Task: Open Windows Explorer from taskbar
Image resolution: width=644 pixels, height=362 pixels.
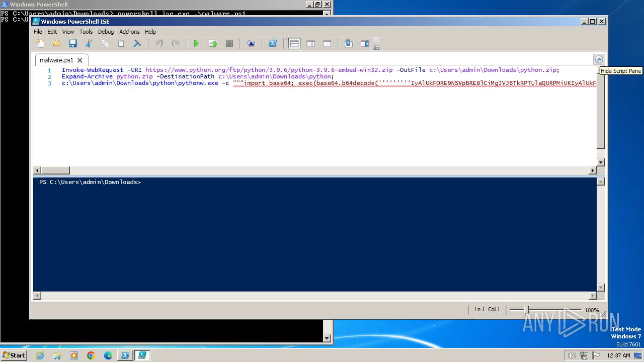Action: point(57,355)
